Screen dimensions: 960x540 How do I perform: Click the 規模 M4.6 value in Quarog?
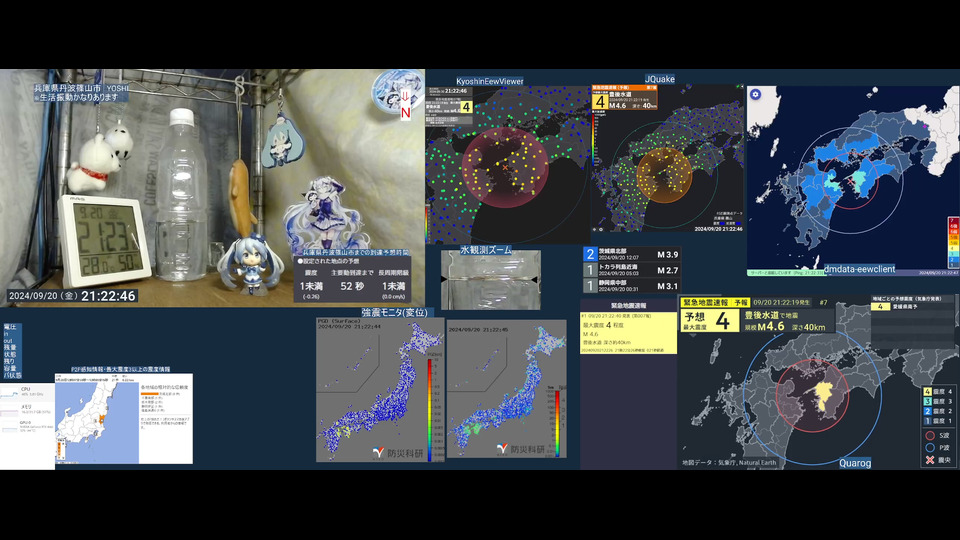coord(764,327)
